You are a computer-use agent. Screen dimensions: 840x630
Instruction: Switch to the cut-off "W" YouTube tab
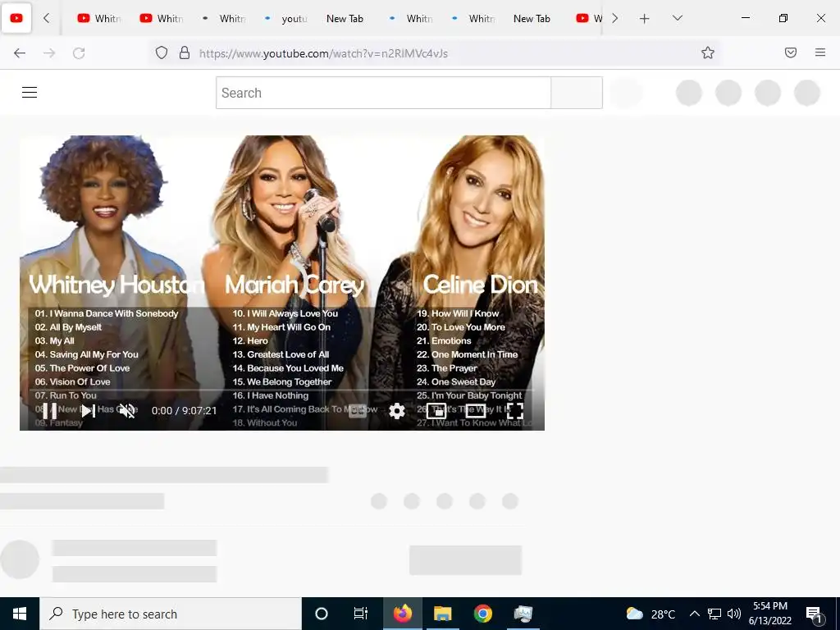click(x=588, y=18)
